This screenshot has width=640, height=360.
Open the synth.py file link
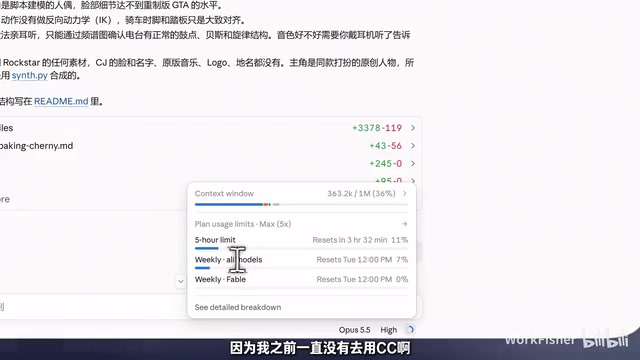click(x=30, y=76)
